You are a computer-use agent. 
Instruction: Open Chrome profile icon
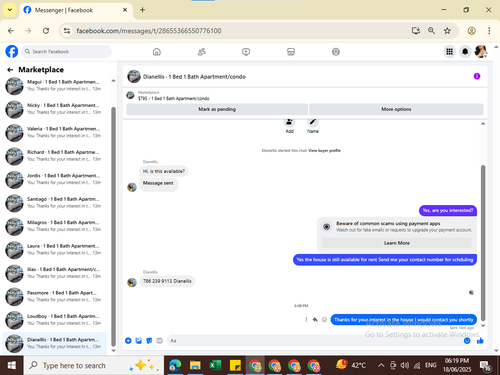point(471,31)
